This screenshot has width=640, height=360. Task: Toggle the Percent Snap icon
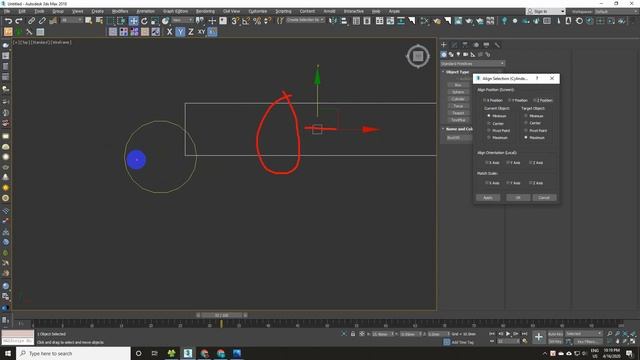[257, 21]
